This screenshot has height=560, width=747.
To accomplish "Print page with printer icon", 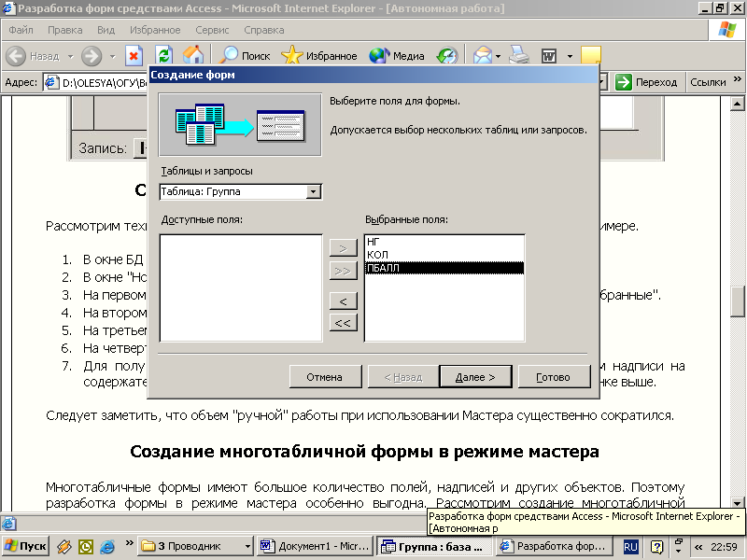I will [519, 56].
